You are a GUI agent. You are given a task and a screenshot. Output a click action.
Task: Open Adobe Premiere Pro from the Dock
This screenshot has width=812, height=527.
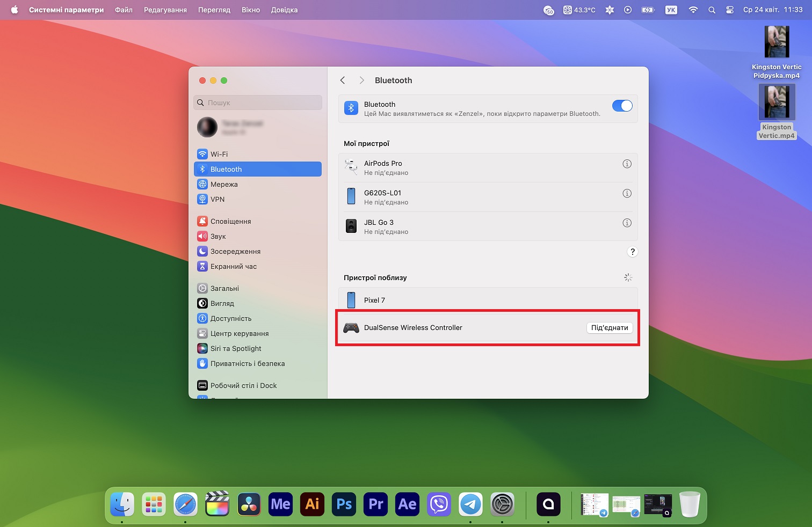click(x=375, y=504)
